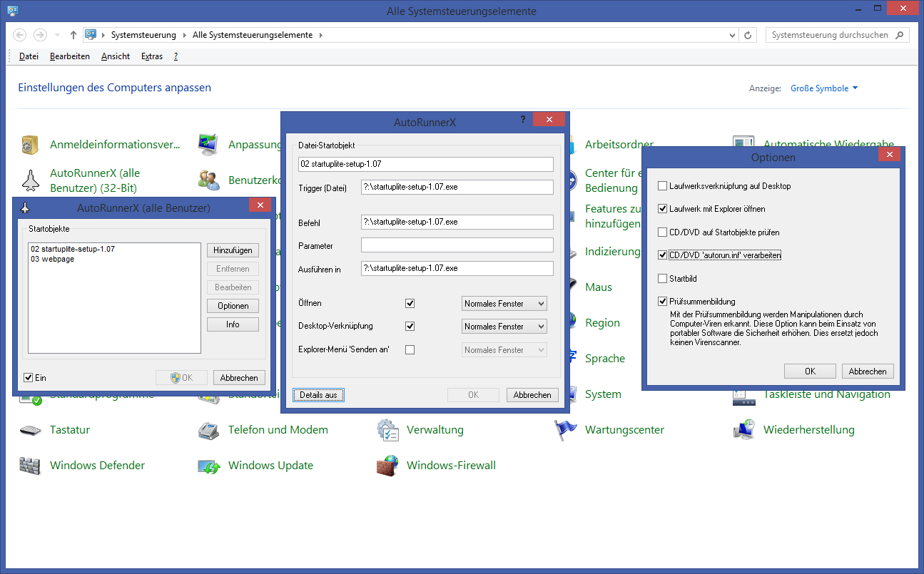
Task: Uncheck the Desktop-Verknüpfung checkbox
Action: point(410,327)
